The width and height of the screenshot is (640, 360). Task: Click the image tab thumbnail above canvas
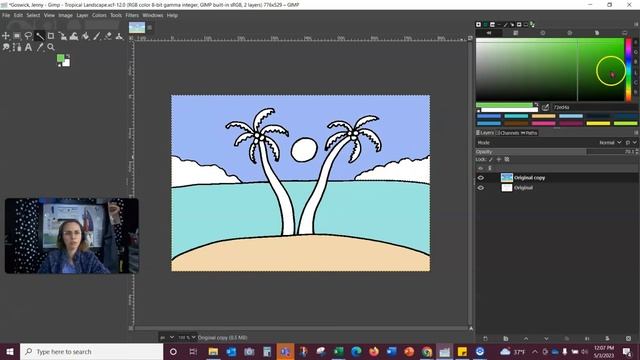tap(137, 27)
